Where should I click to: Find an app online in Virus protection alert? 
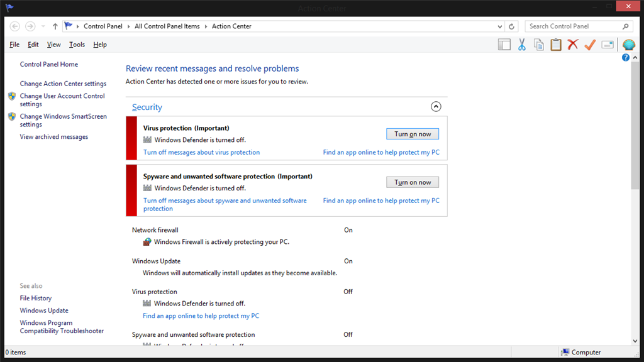[381, 152]
